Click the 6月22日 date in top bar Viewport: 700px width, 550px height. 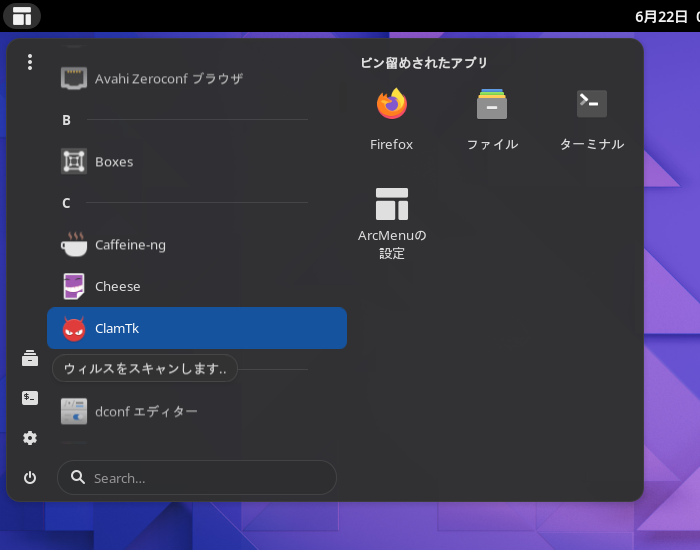(661, 17)
